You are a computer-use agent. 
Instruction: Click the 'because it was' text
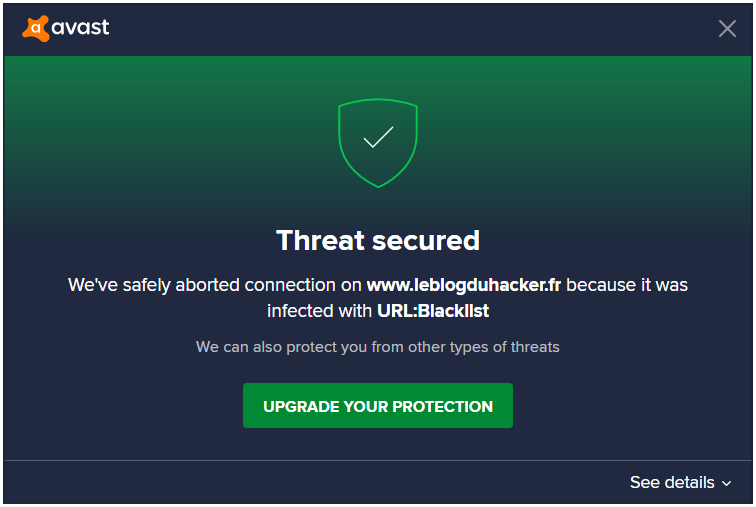coord(627,285)
